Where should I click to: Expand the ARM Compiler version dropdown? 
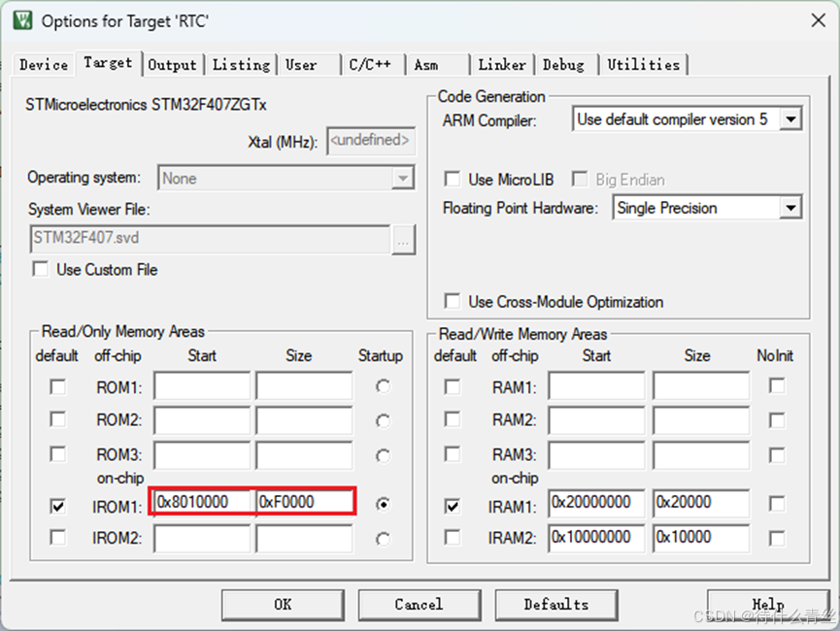point(790,118)
